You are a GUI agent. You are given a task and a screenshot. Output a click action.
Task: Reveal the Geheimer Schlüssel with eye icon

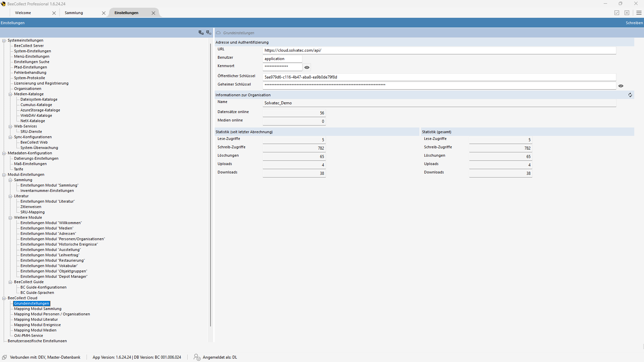click(620, 86)
